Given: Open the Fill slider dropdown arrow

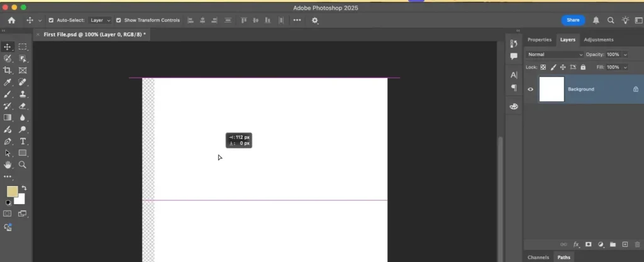Looking at the screenshot, I should point(625,67).
